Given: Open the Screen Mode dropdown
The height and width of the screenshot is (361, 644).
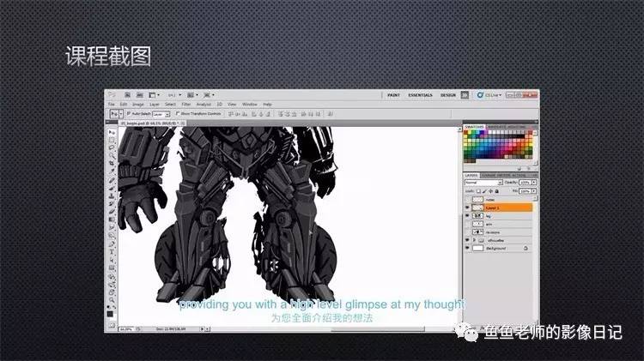Looking at the screenshot, I should click(x=209, y=95).
